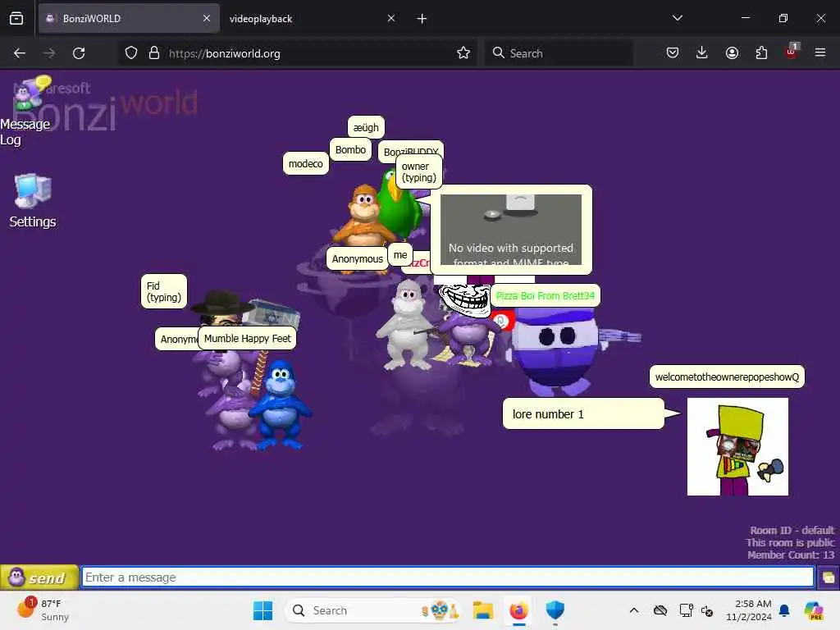Viewport: 840px width, 630px height.
Task: Click the Fid (typing) name tag
Action: 164,291
